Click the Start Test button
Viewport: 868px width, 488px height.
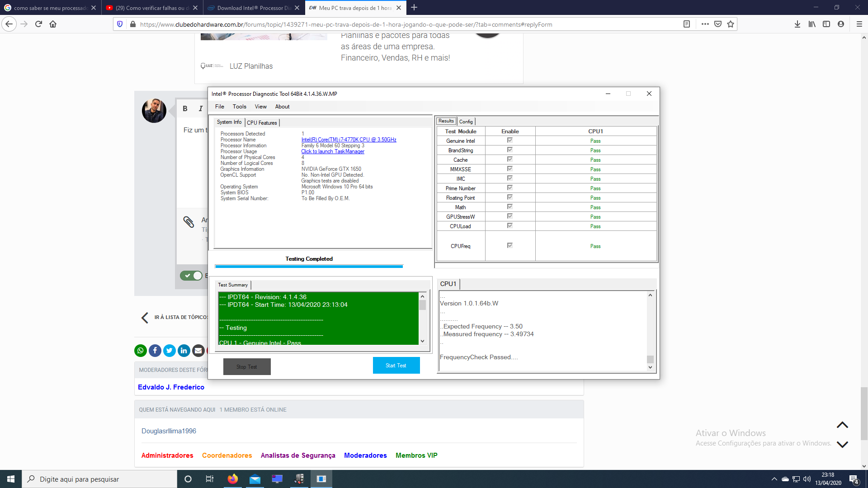coord(396,366)
